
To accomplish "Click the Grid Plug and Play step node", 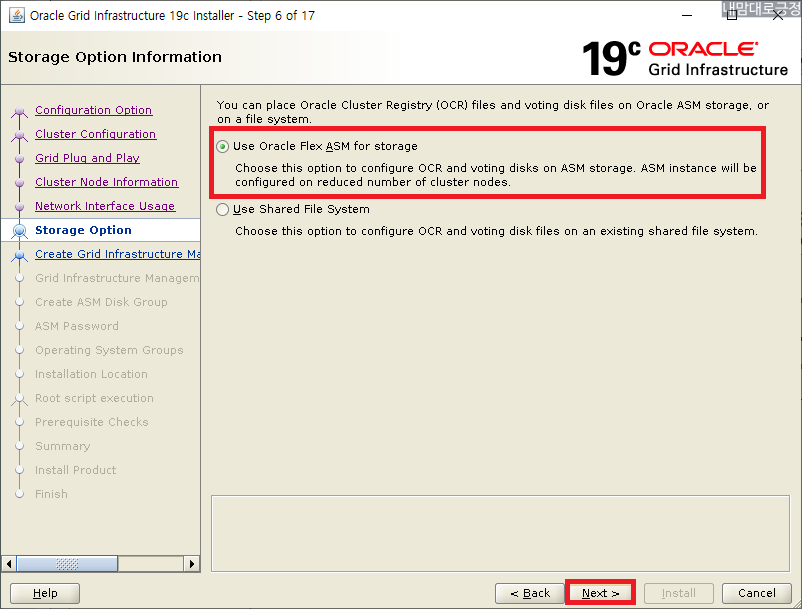I will pyautogui.click(x=19, y=159).
